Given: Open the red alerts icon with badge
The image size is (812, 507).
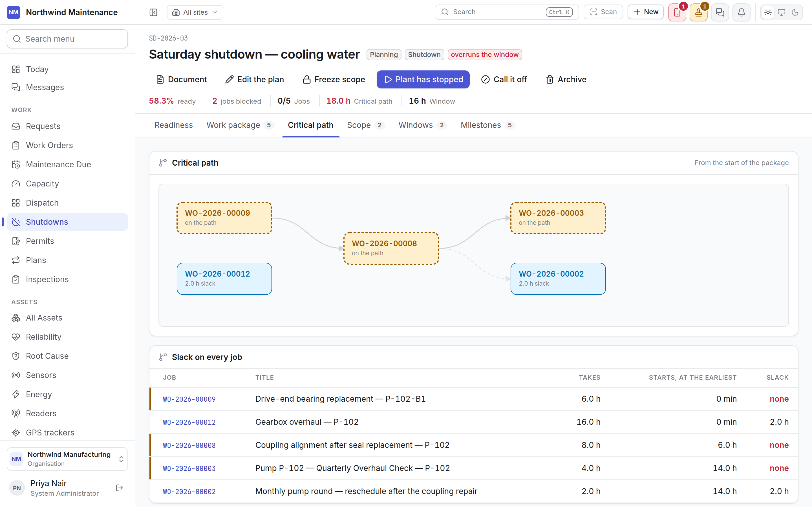Looking at the screenshot, I should 677,12.
